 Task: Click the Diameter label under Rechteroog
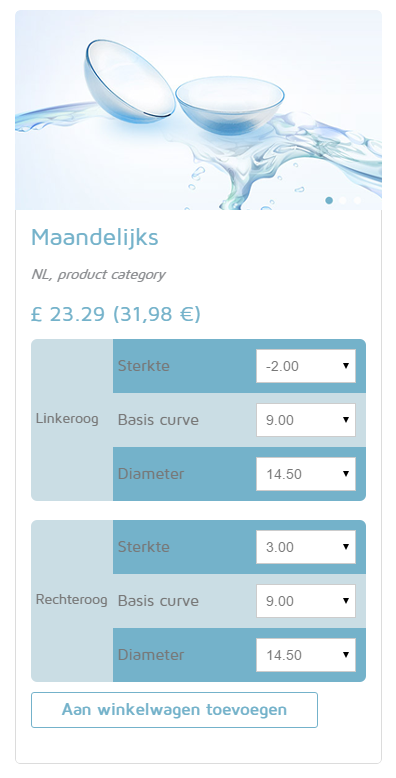151,655
